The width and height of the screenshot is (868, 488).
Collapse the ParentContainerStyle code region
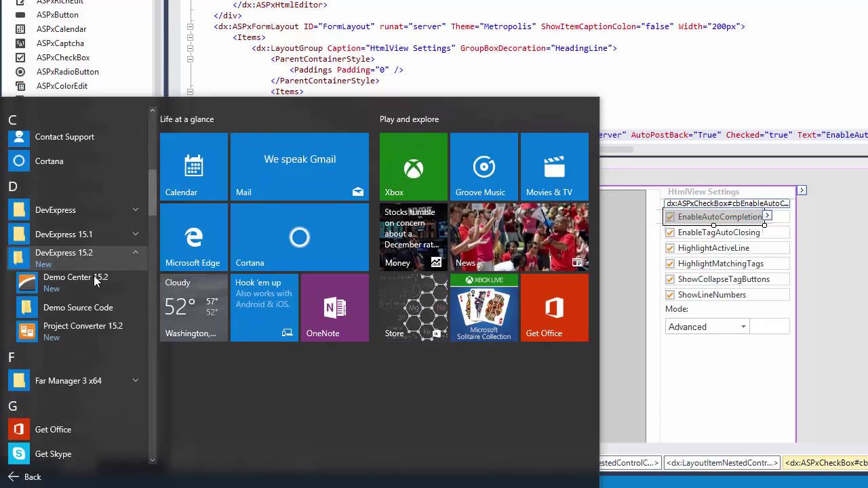tap(190, 59)
